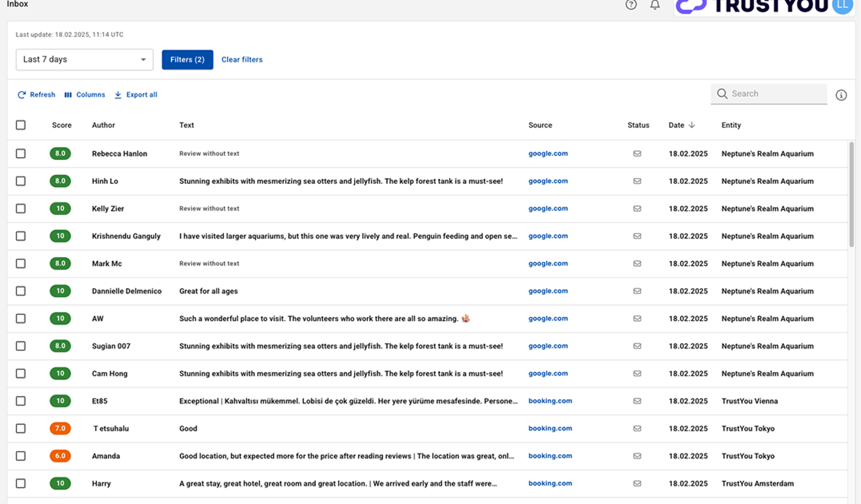Click the 7.0 score badge for T etsuhalu
This screenshot has height=504, width=861.
(60, 428)
